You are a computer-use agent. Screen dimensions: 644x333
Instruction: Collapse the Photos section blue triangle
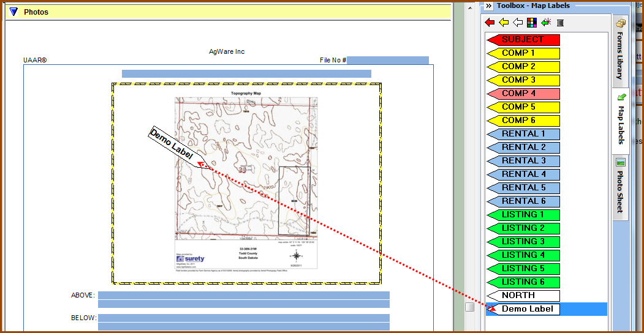click(x=13, y=12)
